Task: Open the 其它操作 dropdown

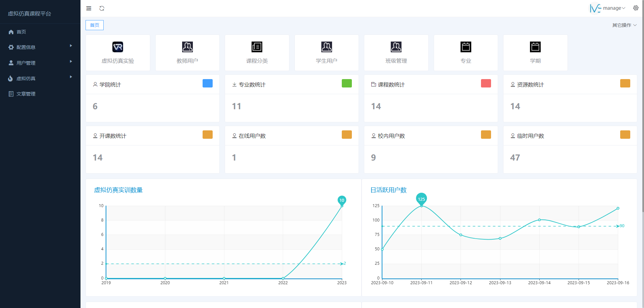Action: (x=624, y=25)
